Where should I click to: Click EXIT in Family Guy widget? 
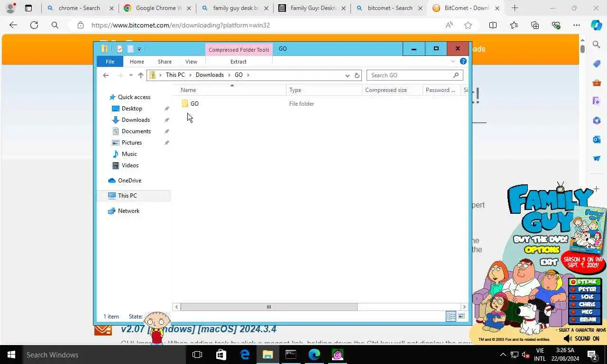[549, 262]
